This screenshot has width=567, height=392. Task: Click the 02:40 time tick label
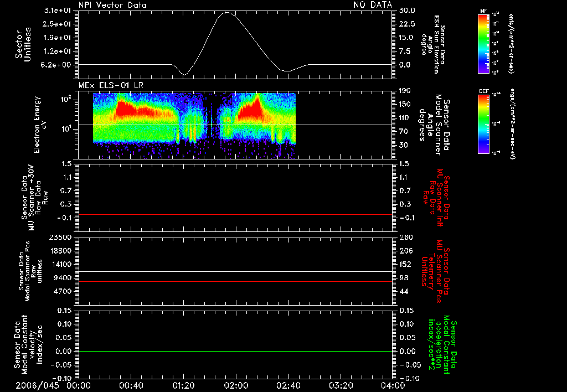(288, 385)
